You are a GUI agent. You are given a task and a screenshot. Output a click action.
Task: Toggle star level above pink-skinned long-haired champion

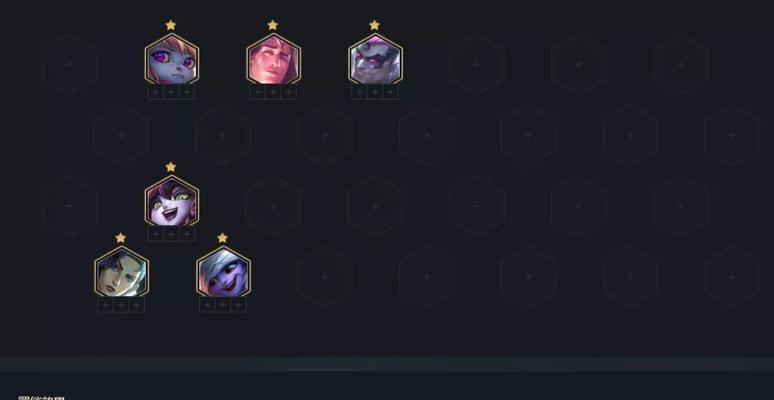[x=272, y=25]
